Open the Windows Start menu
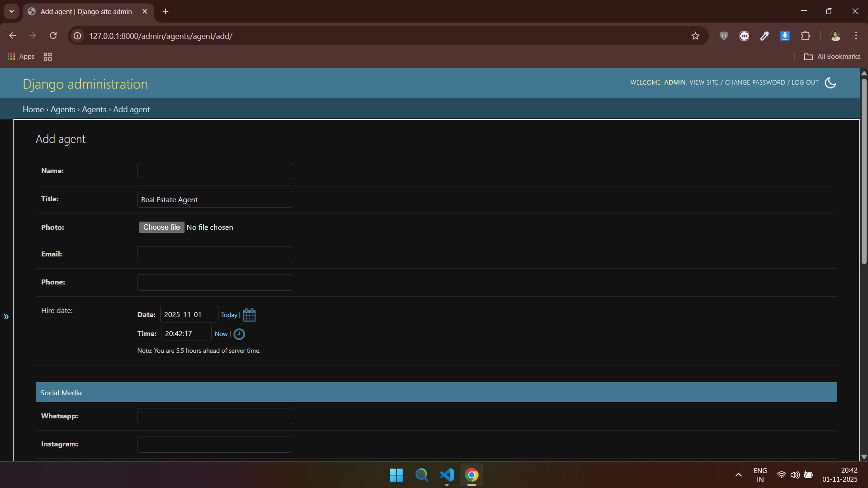The width and height of the screenshot is (868, 488). click(x=396, y=475)
